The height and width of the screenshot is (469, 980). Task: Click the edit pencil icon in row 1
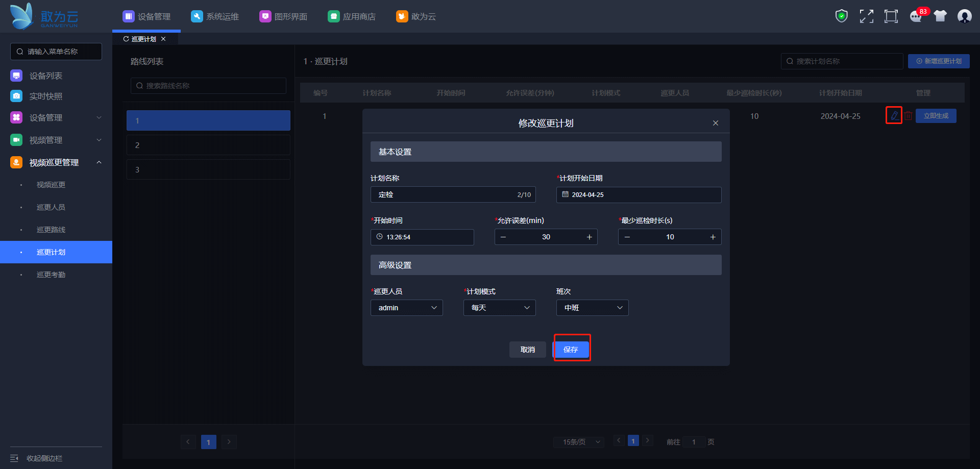point(894,116)
